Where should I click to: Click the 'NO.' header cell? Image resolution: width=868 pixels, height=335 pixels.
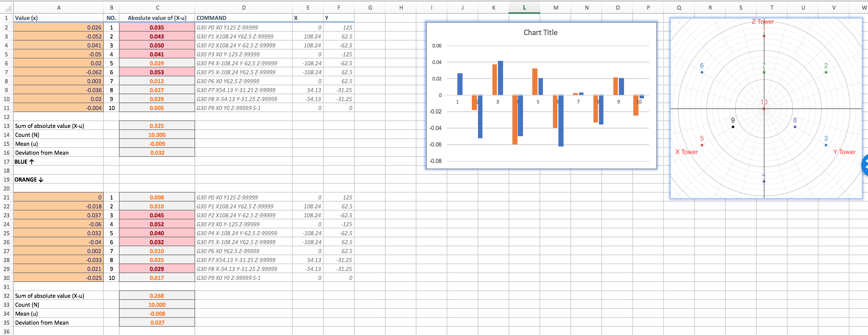(111, 18)
